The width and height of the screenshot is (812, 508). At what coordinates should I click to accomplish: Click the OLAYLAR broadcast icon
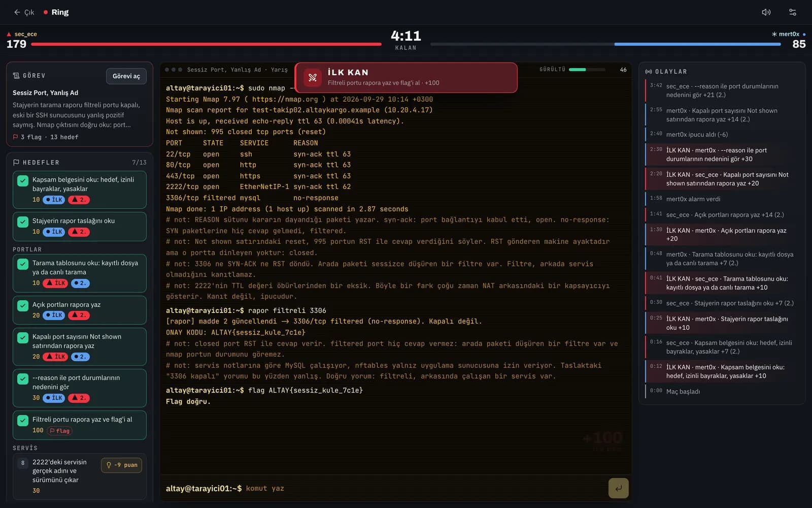[x=649, y=72]
